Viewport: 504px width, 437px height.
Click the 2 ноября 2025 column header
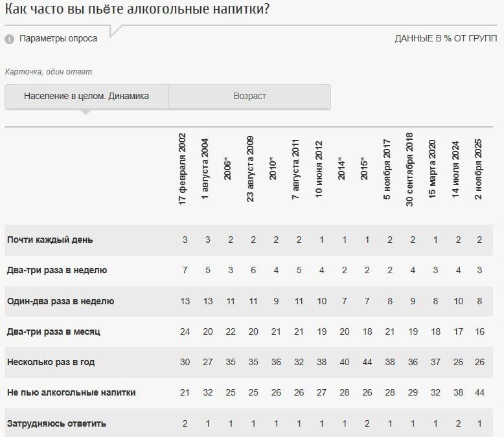479,168
